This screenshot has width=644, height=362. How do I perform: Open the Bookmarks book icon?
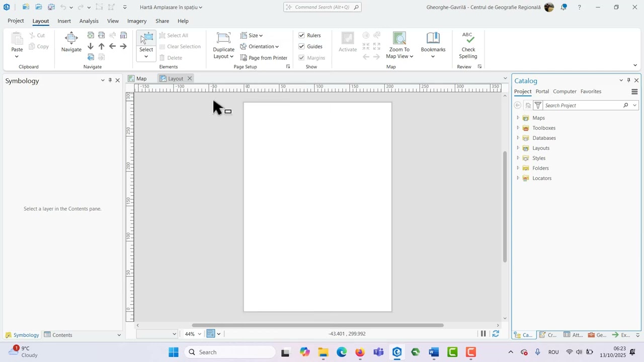click(433, 38)
